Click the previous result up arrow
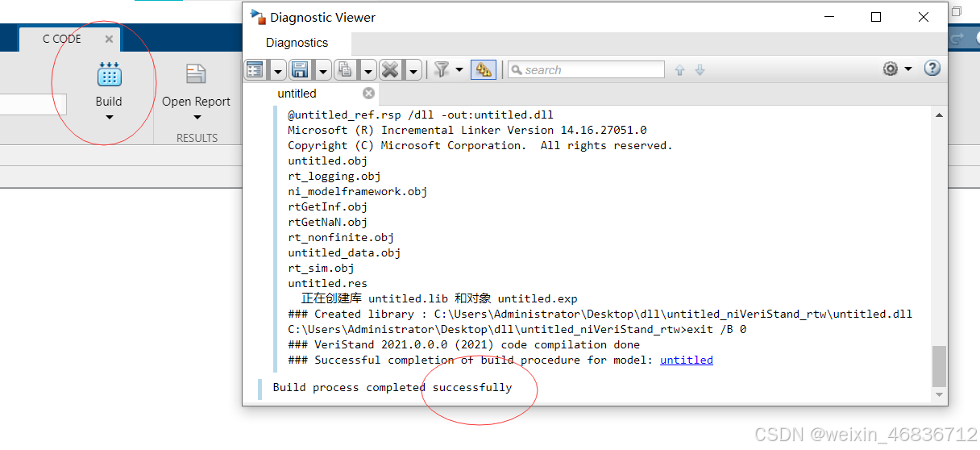Screen dimensions: 980x450 pos(679,70)
